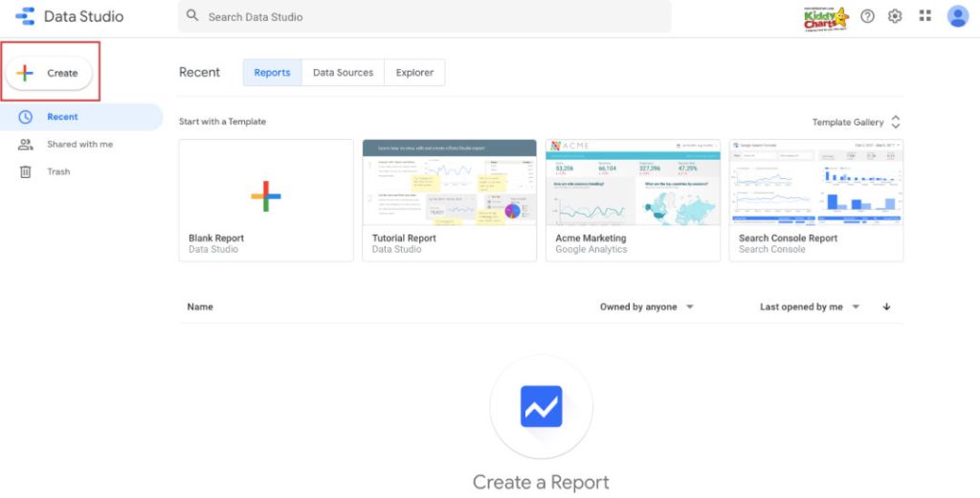Click the Recent heading beside the tabs
980x498 pixels.
(199, 73)
